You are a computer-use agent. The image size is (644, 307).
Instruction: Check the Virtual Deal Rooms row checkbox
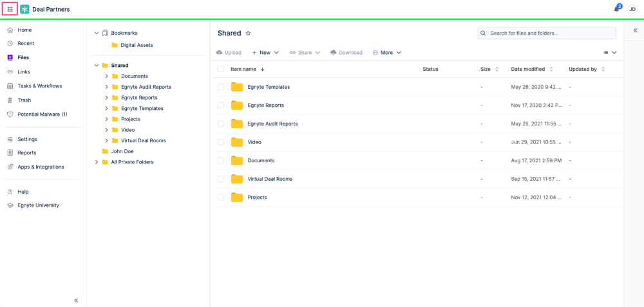pyautogui.click(x=221, y=179)
